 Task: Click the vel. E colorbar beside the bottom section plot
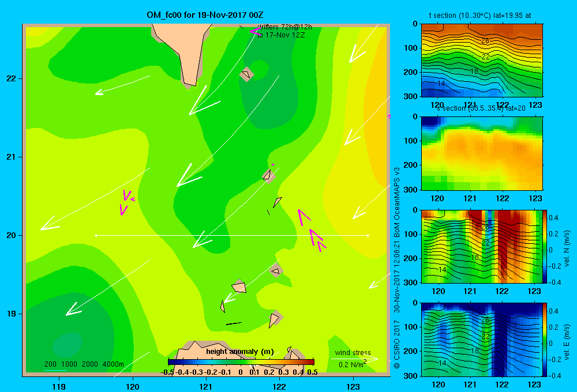(x=545, y=340)
